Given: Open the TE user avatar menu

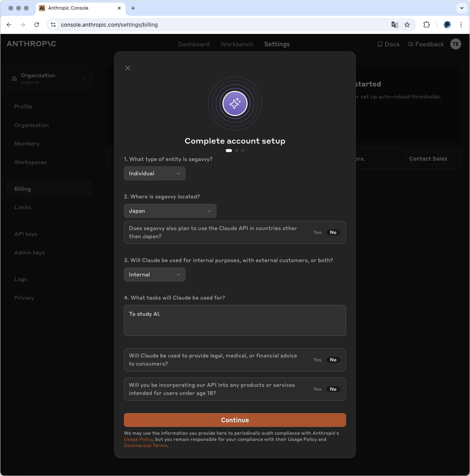Looking at the screenshot, I should [x=456, y=44].
